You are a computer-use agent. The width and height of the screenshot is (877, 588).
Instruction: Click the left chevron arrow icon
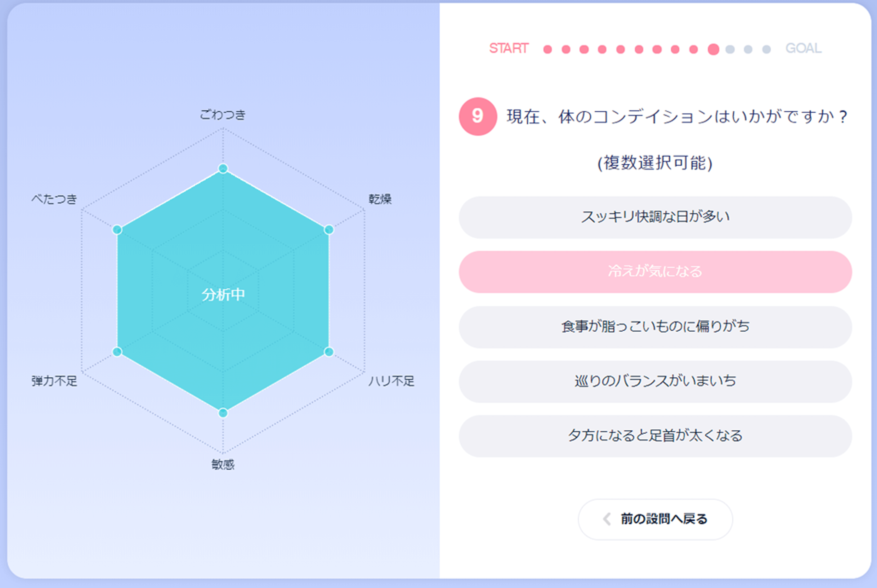pyautogui.click(x=607, y=519)
